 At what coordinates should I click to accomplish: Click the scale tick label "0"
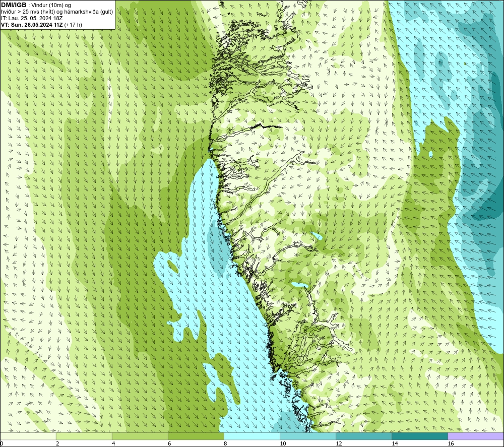point(2,444)
